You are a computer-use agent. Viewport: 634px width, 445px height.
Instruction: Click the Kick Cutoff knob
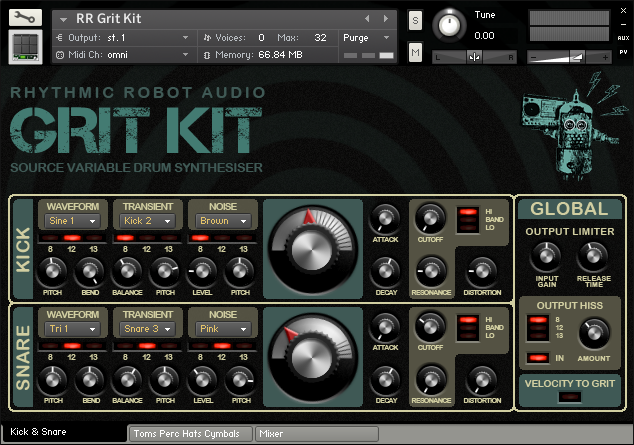point(430,218)
